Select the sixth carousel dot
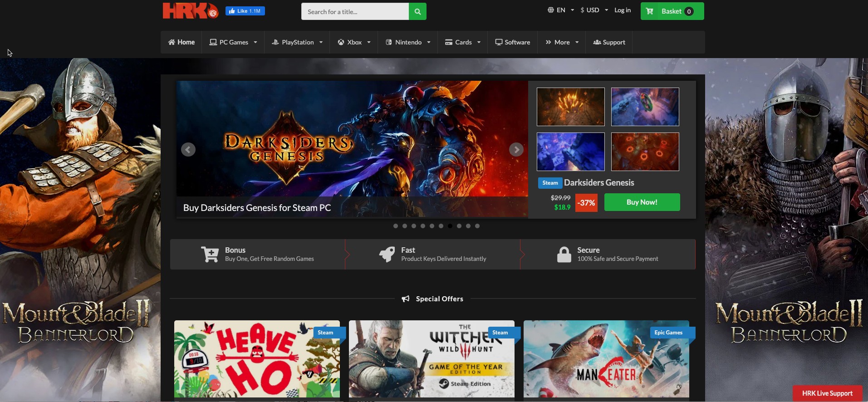This screenshot has width=868, height=402. click(441, 226)
